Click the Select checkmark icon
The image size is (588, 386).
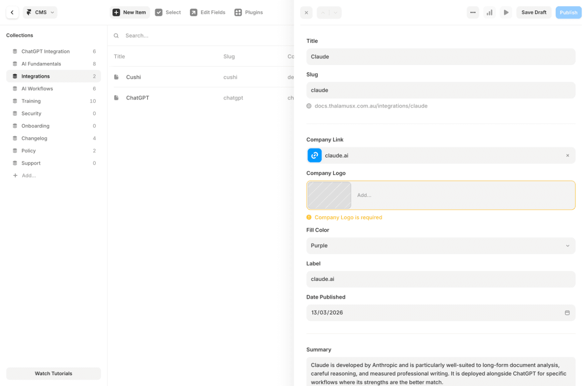coord(159,12)
